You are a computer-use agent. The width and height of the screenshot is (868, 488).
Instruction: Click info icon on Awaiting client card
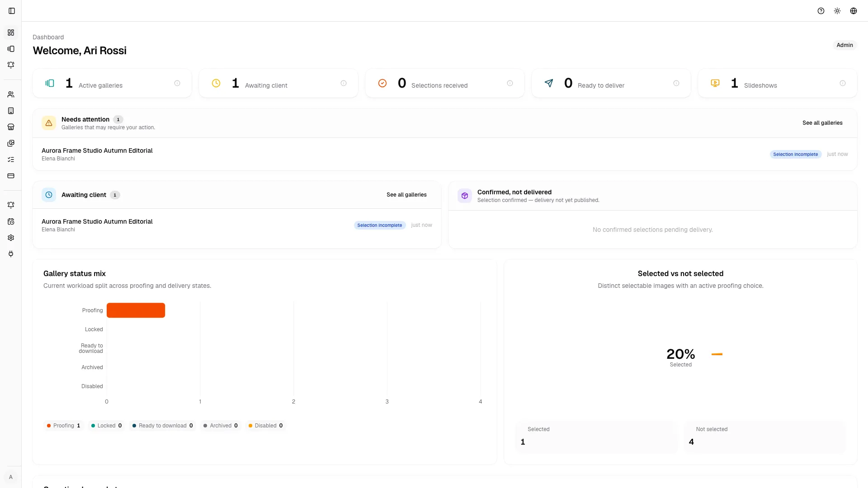(x=344, y=83)
